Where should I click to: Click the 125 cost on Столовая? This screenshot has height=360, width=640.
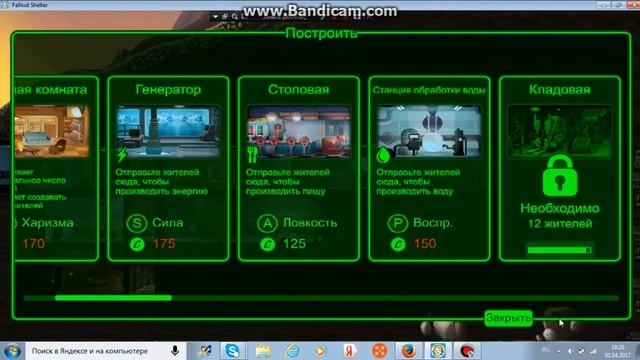[294, 244]
